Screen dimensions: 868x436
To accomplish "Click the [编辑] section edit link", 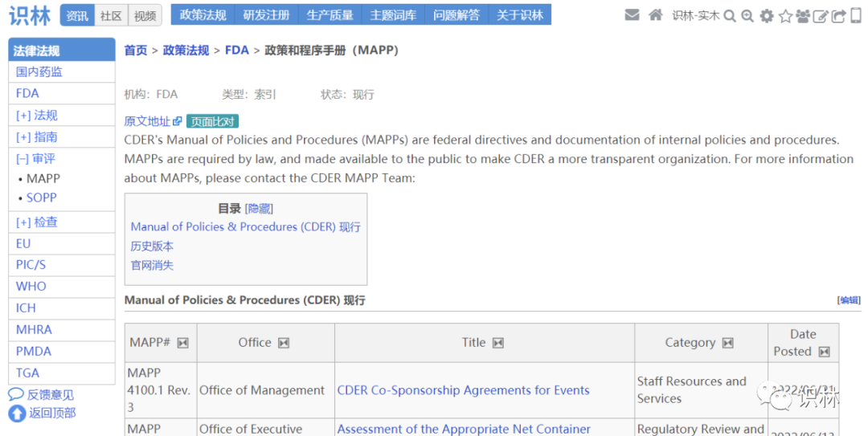I will pos(849,299).
